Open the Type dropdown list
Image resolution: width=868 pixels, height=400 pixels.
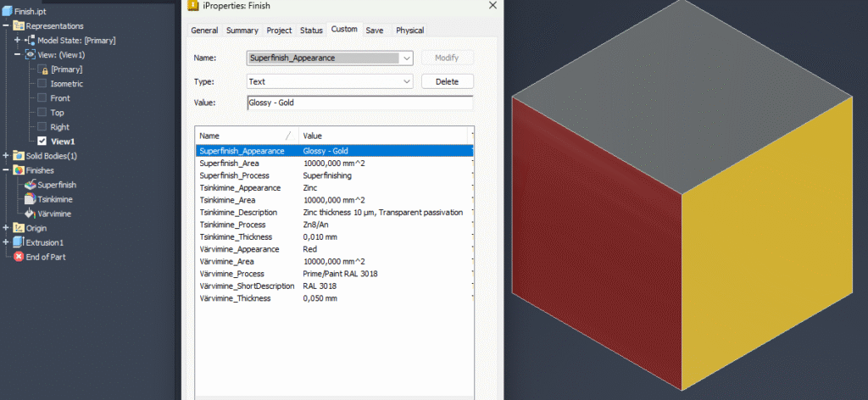pyautogui.click(x=407, y=81)
